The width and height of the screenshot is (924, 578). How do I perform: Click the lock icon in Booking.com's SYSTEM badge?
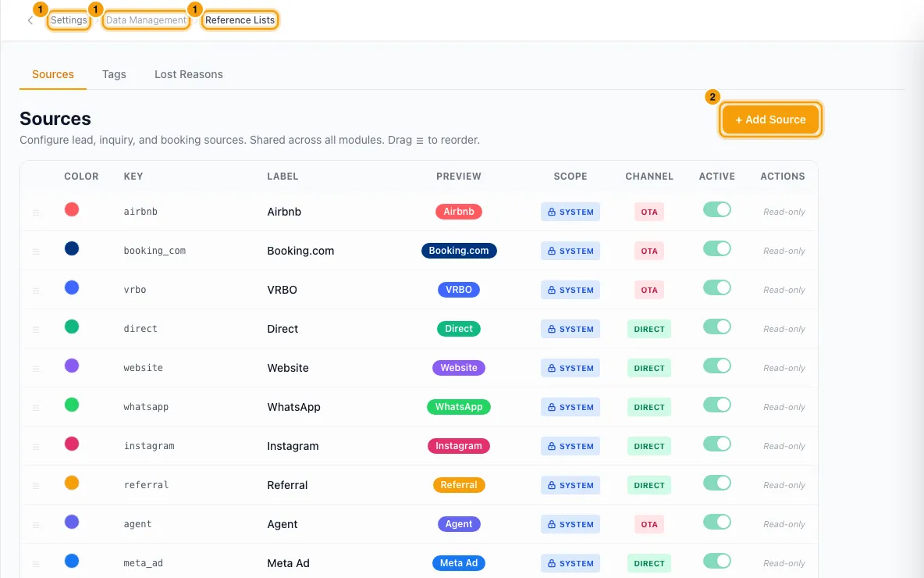(552, 251)
